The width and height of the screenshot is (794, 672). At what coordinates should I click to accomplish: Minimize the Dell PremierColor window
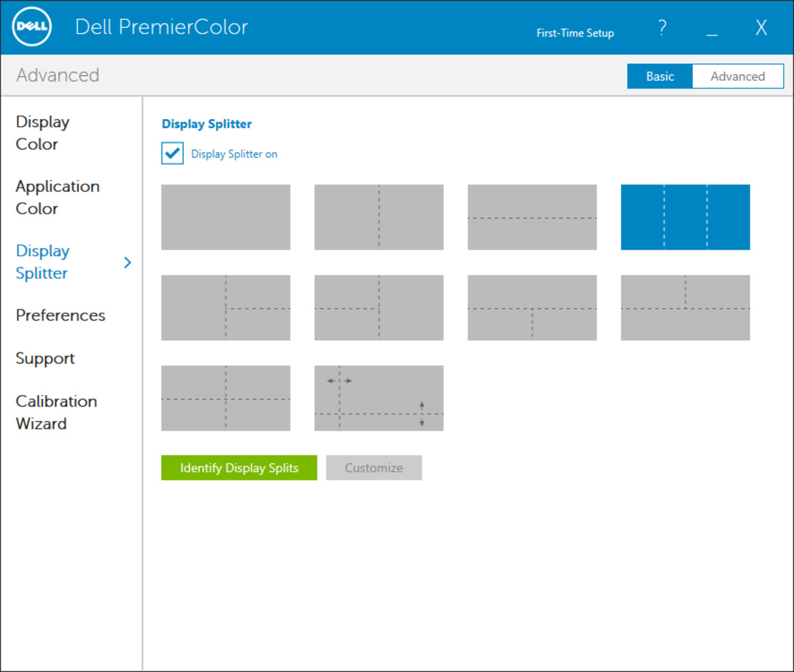click(712, 35)
